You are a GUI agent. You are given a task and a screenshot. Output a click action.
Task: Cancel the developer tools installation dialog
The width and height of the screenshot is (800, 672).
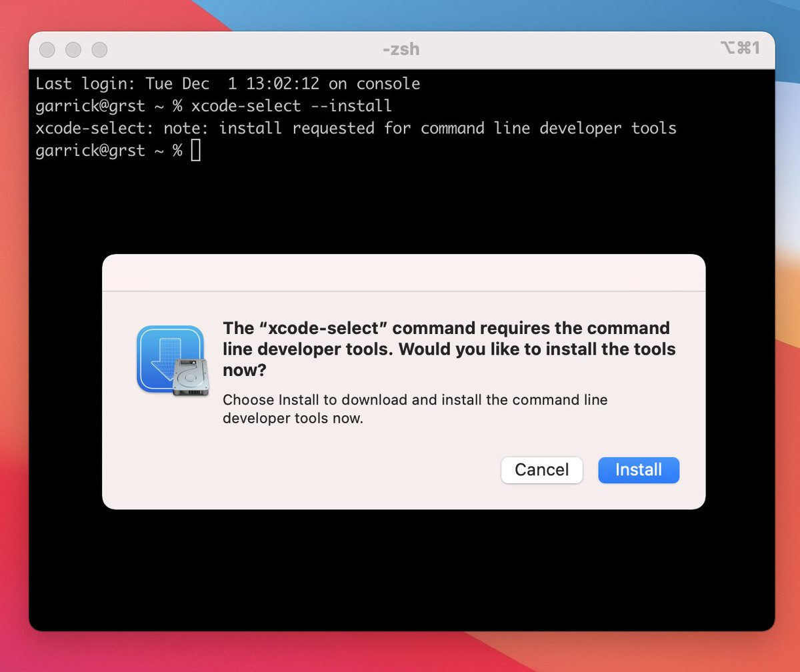coord(542,470)
